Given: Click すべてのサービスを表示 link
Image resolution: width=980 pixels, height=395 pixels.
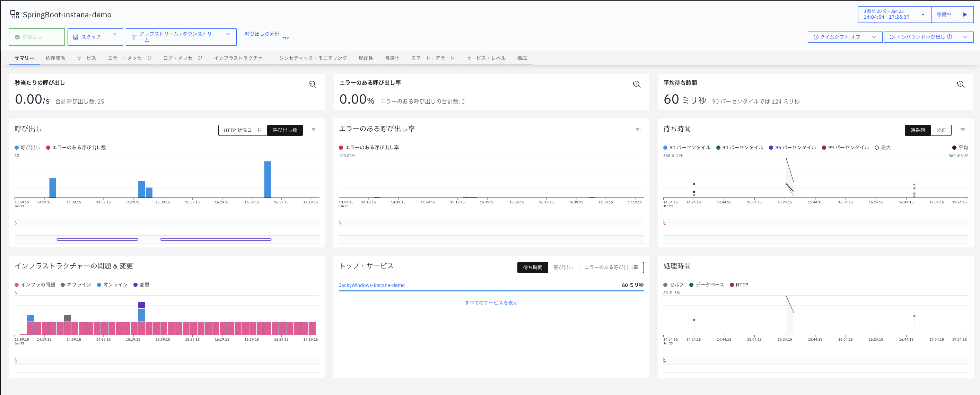Looking at the screenshot, I should pos(491,302).
